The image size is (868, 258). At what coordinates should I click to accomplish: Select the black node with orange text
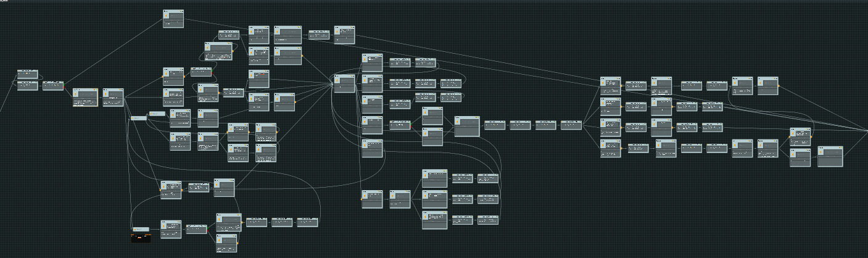pos(141,238)
